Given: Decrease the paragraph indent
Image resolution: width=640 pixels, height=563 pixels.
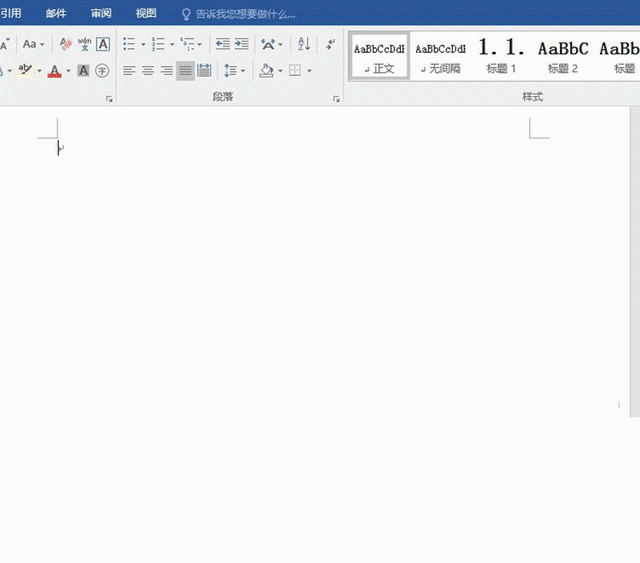Looking at the screenshot, I should [x=222, y=44].
